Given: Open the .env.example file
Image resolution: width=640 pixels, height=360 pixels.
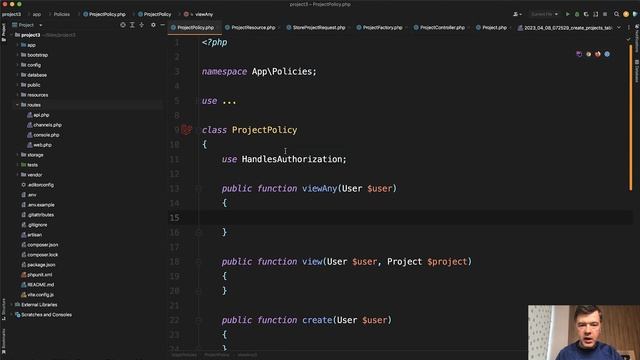Looking at the screenshot, I should (38, 205).
